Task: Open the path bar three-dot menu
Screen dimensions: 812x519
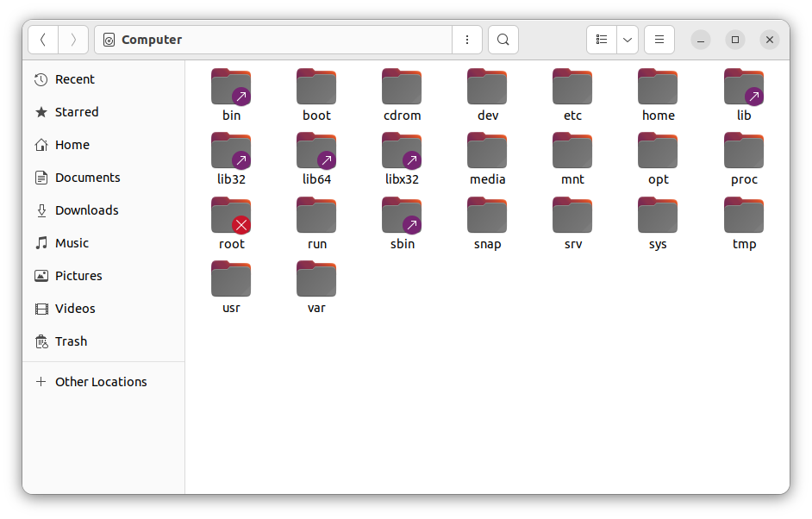Action: click(467, 40)
